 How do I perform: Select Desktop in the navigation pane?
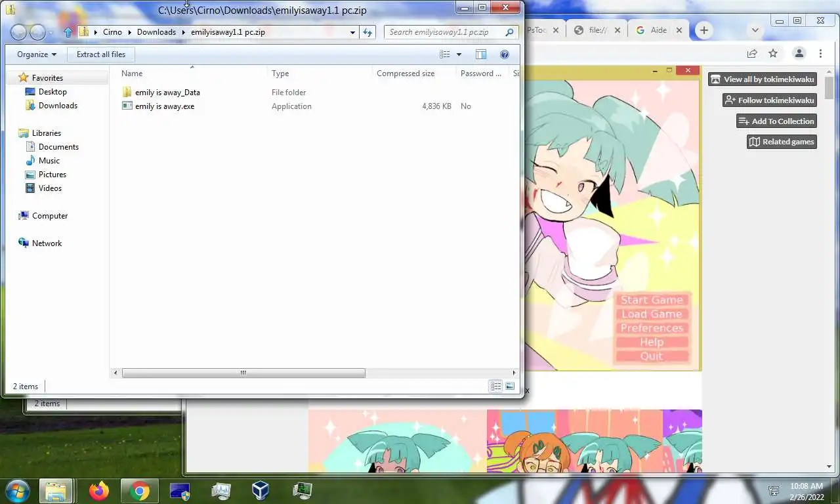coord(52,92)
